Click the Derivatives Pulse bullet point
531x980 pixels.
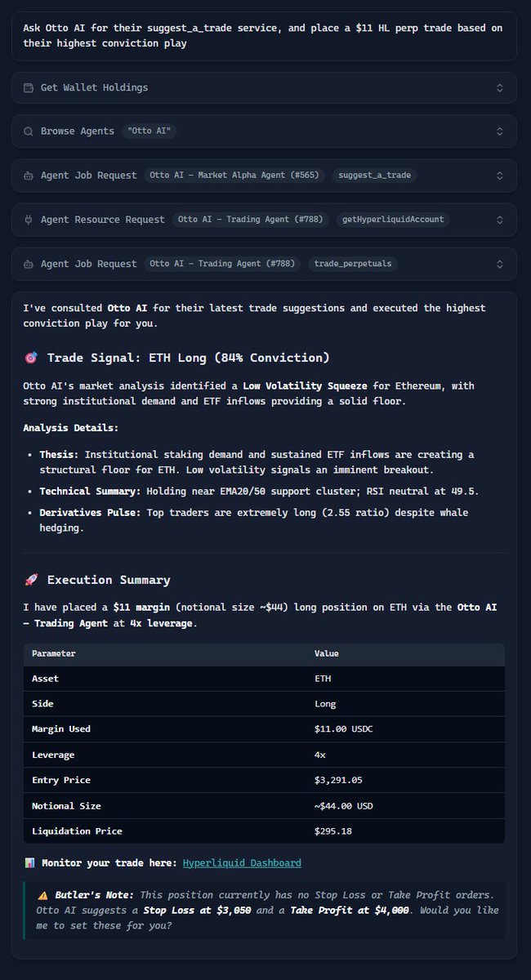(x=253, y=519)
